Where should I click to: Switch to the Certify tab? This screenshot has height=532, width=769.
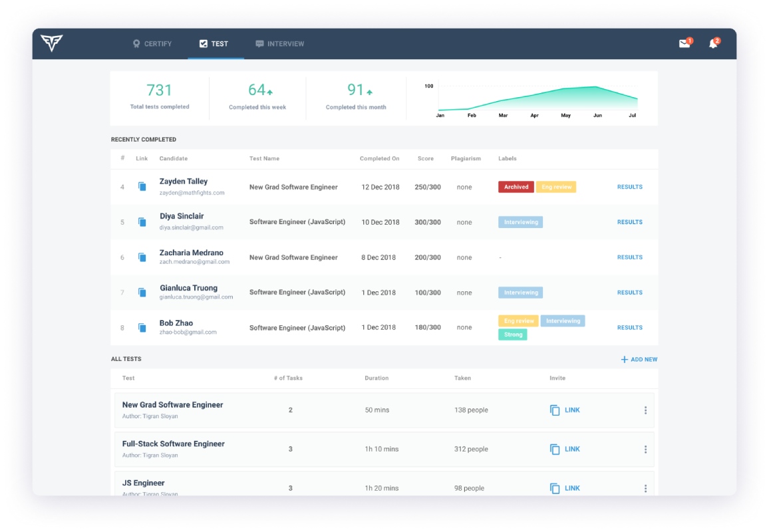(x=152, y=44)
